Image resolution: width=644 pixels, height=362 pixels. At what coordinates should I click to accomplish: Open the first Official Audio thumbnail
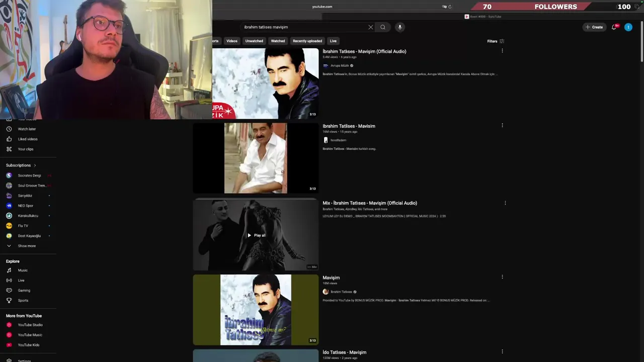tap(265, 83)
